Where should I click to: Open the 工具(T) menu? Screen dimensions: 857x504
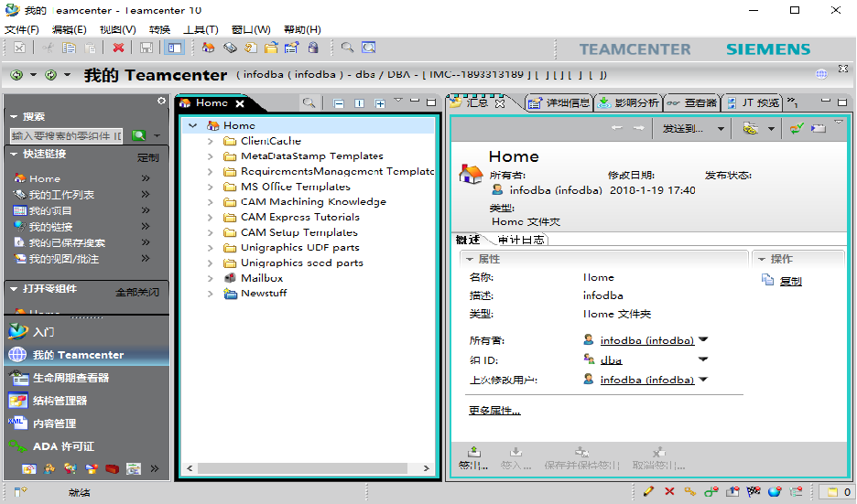[x=201, y=29]
